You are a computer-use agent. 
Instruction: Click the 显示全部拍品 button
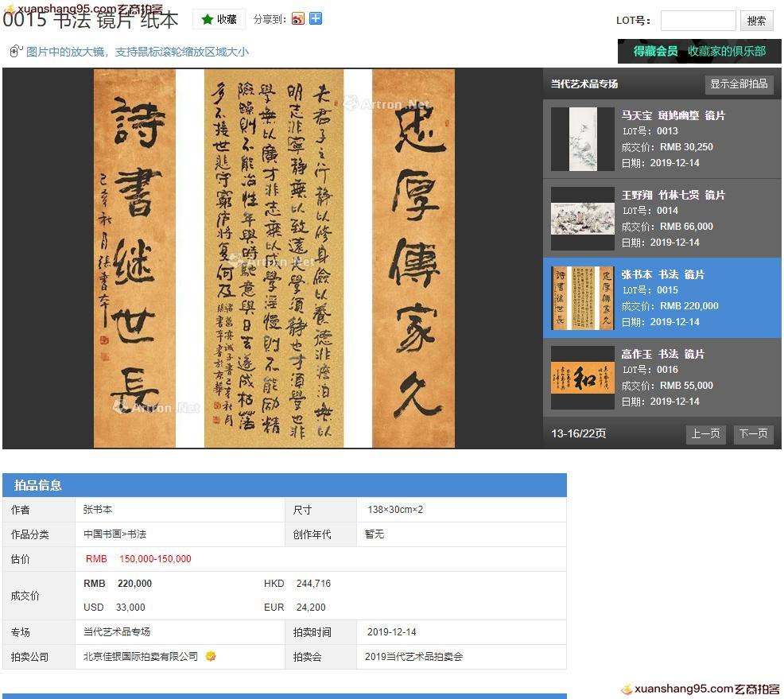(x=739, y=84)
